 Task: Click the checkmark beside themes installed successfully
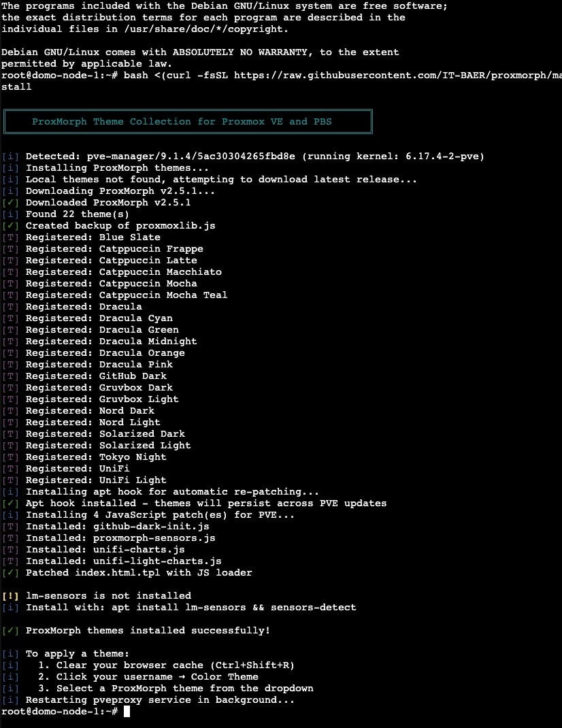point(11,630)
